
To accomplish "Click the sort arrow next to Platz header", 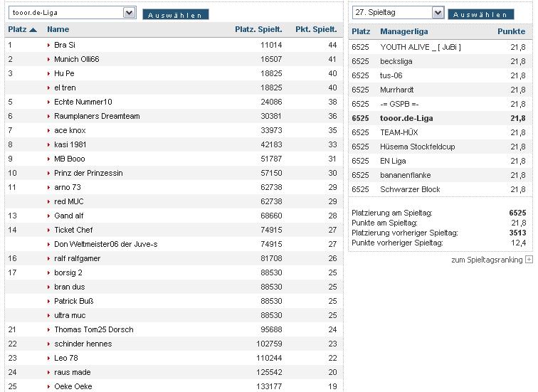I will 33,30.
